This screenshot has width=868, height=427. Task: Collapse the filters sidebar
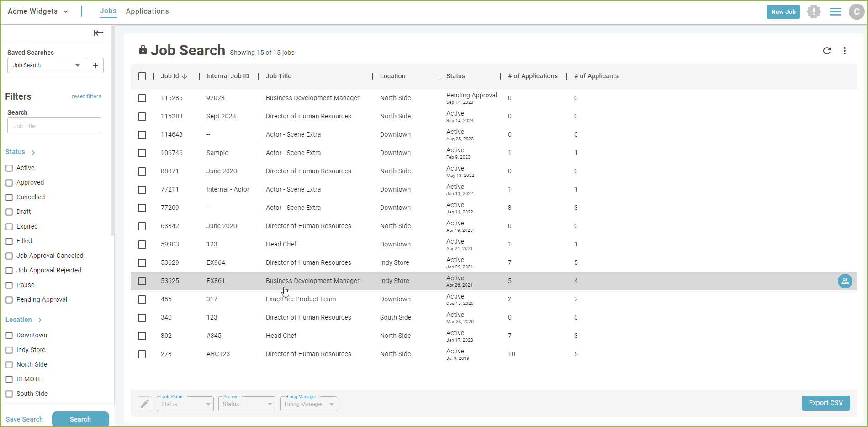98,32
